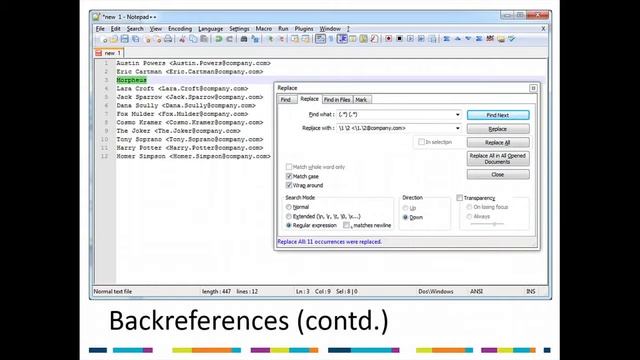This screenshot has width=640, height=360.
Task: Click the Zoom Out toolbar icon
Action: [281, 39]
